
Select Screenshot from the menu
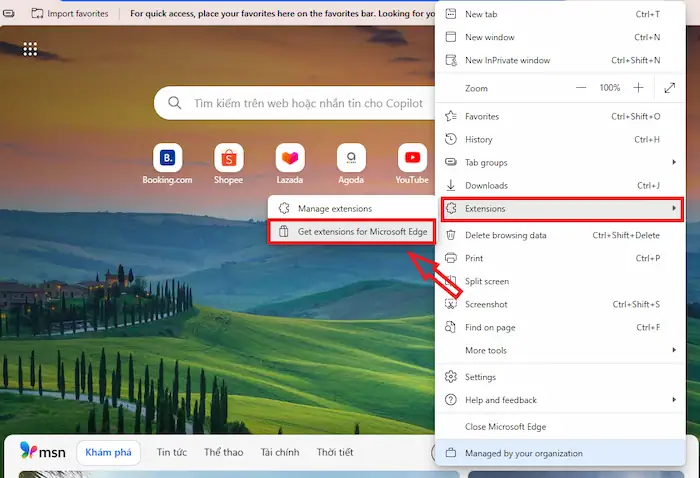click(560, 304)
